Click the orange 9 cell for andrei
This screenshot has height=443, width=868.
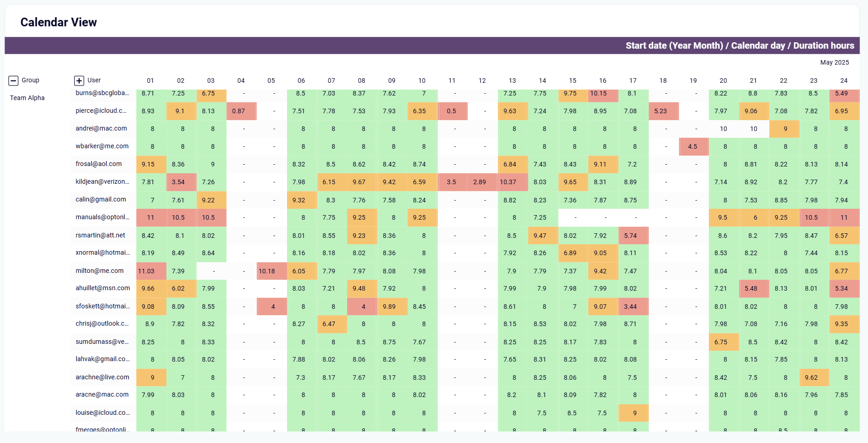tap(784, 129)
